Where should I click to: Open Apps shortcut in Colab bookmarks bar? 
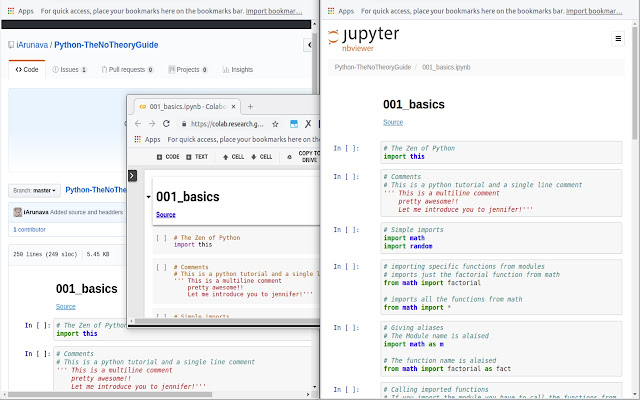click(147, 140)
